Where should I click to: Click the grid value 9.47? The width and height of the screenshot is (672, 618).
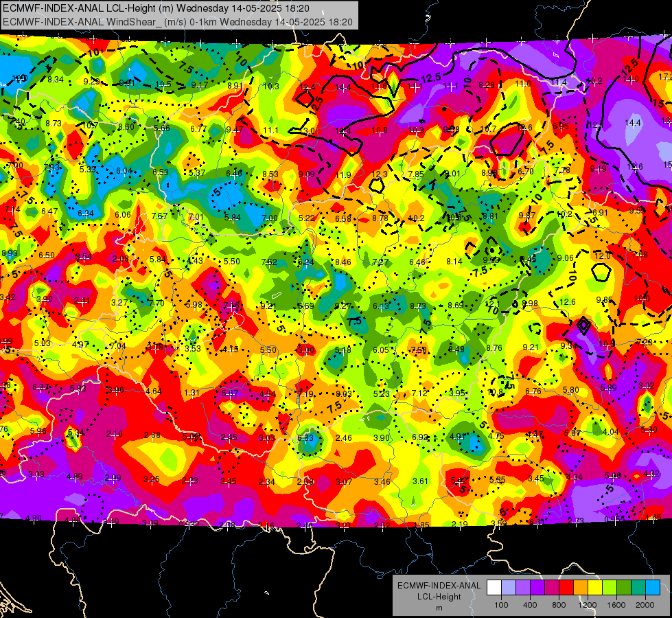pos(235,129)
